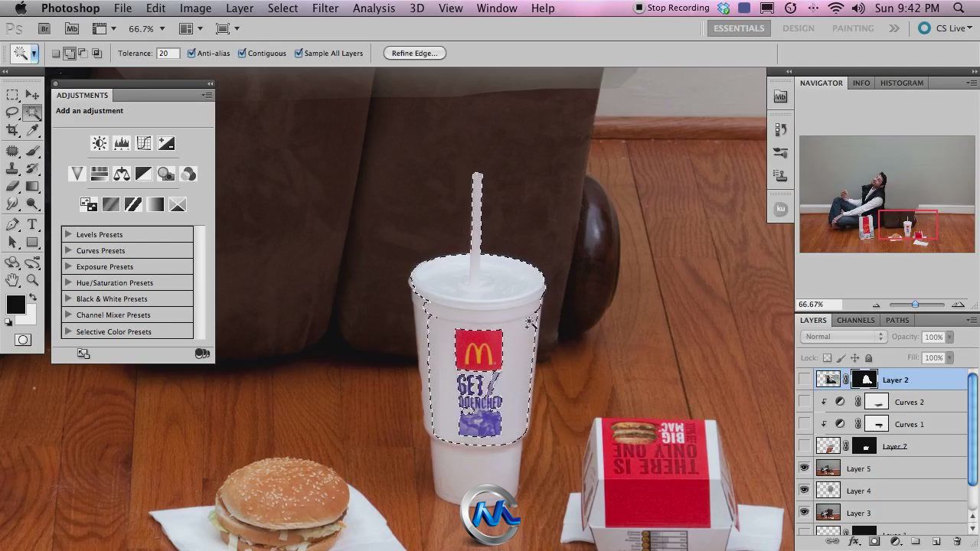Select the Horizontal Type tool
Image resolution: width=980 pixels, height=551 pixels.
click(x=32, y=224)
